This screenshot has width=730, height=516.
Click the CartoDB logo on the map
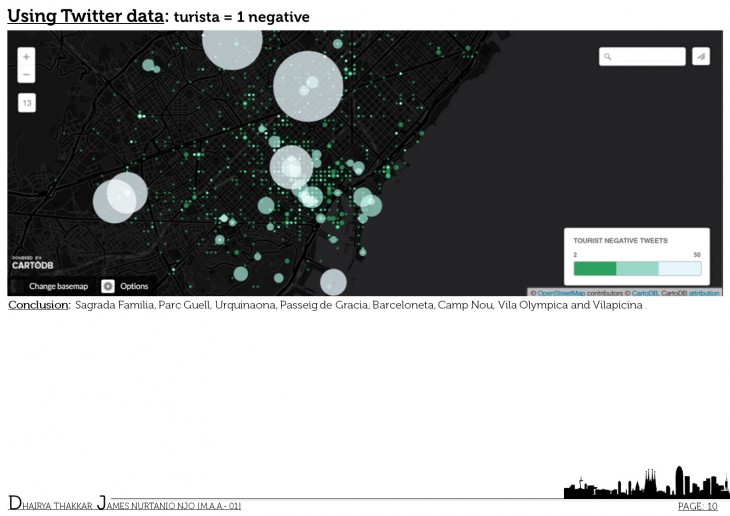click(x=31, y=264)
